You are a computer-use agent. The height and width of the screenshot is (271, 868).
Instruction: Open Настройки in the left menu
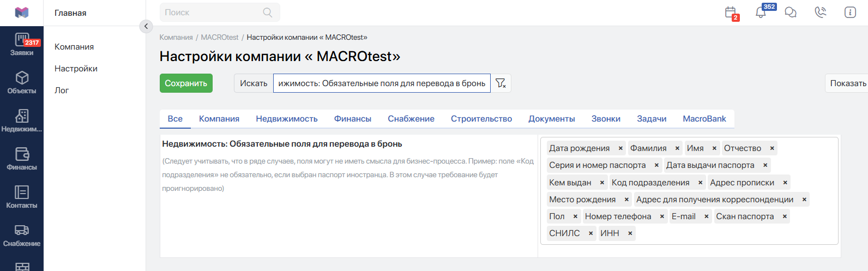point(76,69)
